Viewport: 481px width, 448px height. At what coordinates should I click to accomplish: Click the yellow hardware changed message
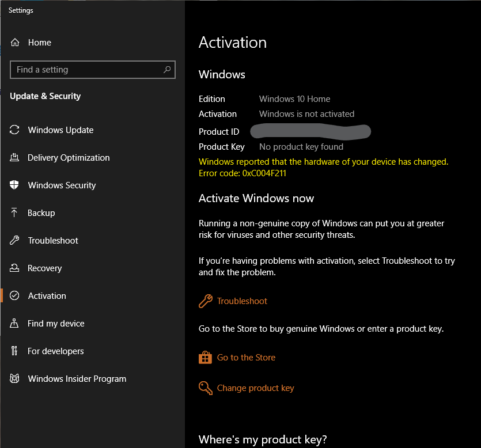coord(323,162)
